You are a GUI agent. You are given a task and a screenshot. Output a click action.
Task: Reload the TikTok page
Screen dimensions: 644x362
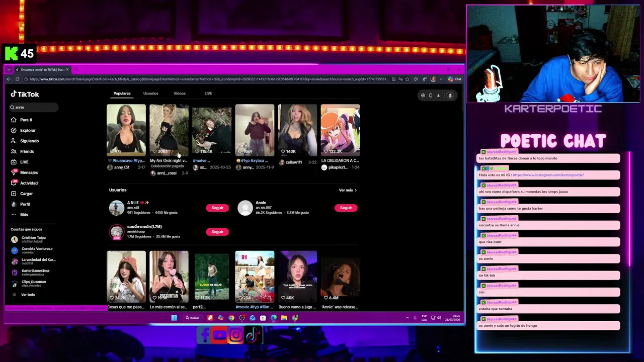(x=18, y=79)
